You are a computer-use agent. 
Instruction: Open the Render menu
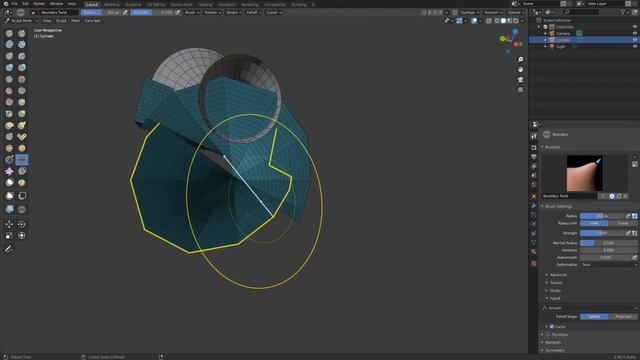(x=39, y=4)
